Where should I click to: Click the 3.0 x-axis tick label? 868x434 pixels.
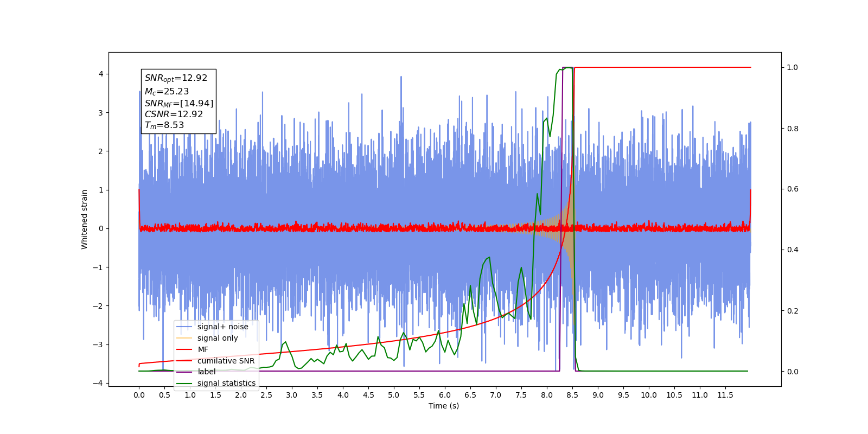click(292, 395)
